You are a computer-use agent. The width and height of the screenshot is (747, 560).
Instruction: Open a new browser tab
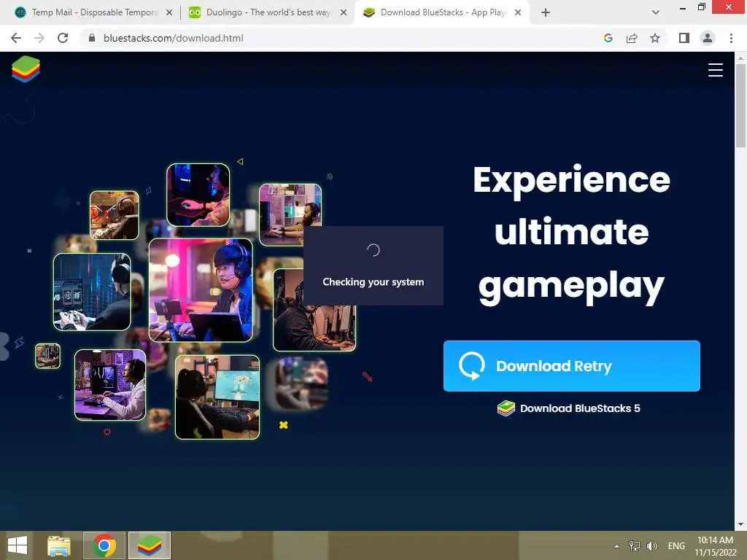point(546,13)
